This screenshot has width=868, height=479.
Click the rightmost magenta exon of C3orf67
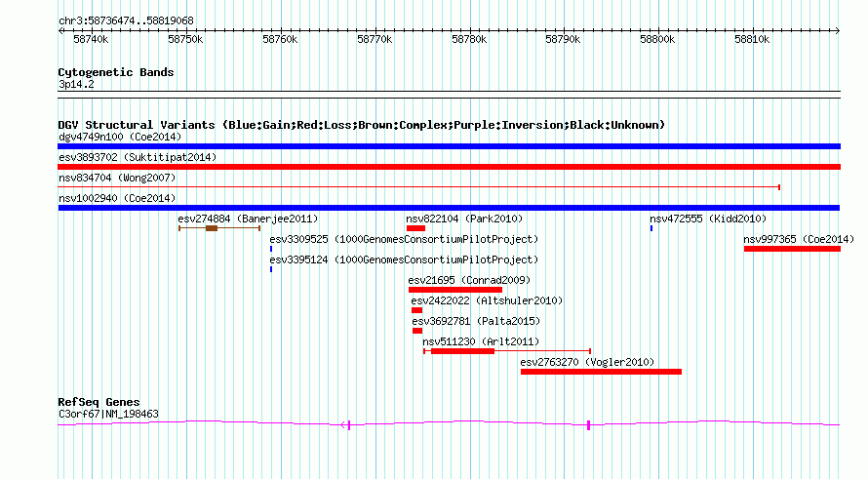(588, 424)
